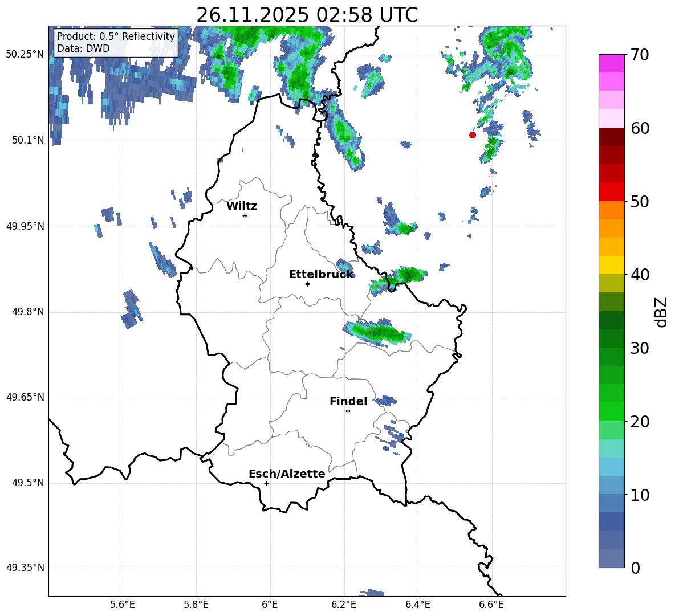Click the bright green colorbar segment at 20
Screen dimensions: 675x616
pyautogui.click(x=611, y=411)
